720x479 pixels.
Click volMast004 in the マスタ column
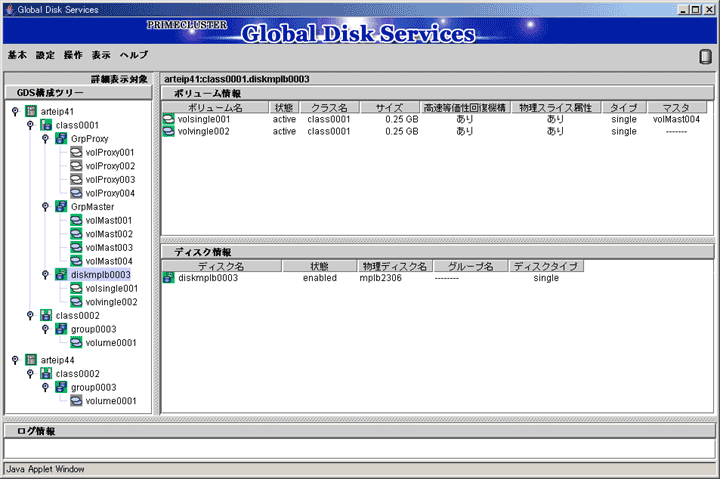676,119
